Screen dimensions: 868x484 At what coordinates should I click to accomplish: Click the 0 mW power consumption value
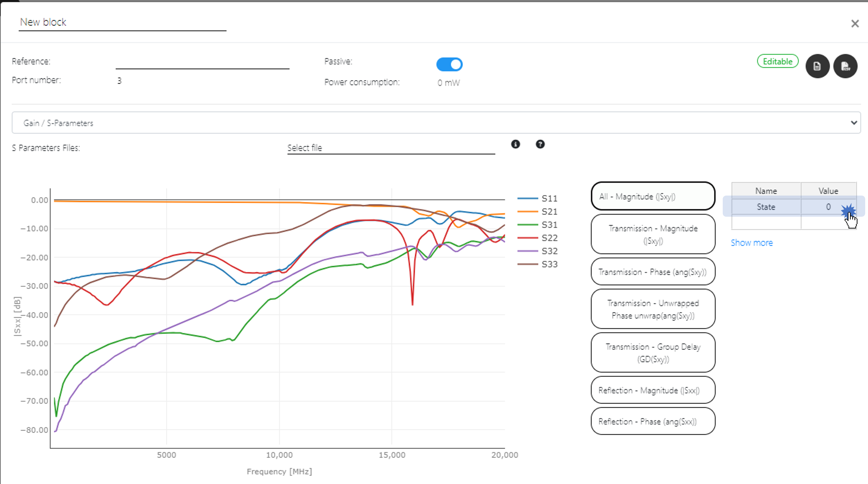click(449, 83)
